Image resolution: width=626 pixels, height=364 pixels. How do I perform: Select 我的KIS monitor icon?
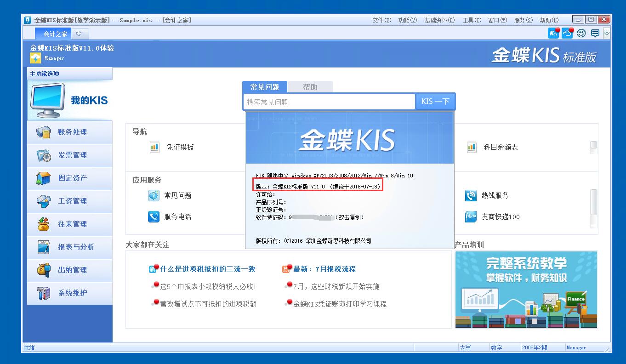click(48, 101)
